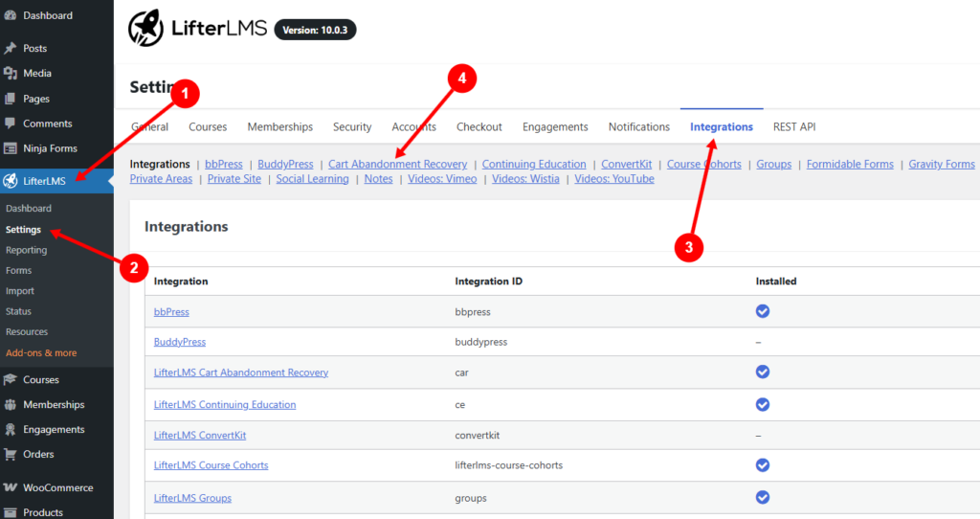Viewport: 980px width, 519px height.
Task: Open Cart Abandonment Recovery sub-navigation link
Action: 397,164
